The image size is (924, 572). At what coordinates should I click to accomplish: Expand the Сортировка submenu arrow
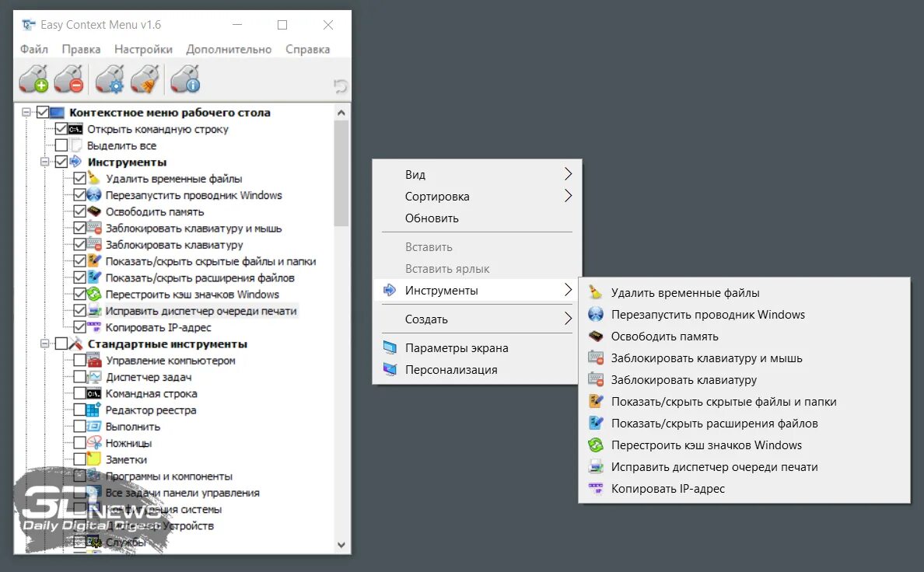click(x=568, y=196)
